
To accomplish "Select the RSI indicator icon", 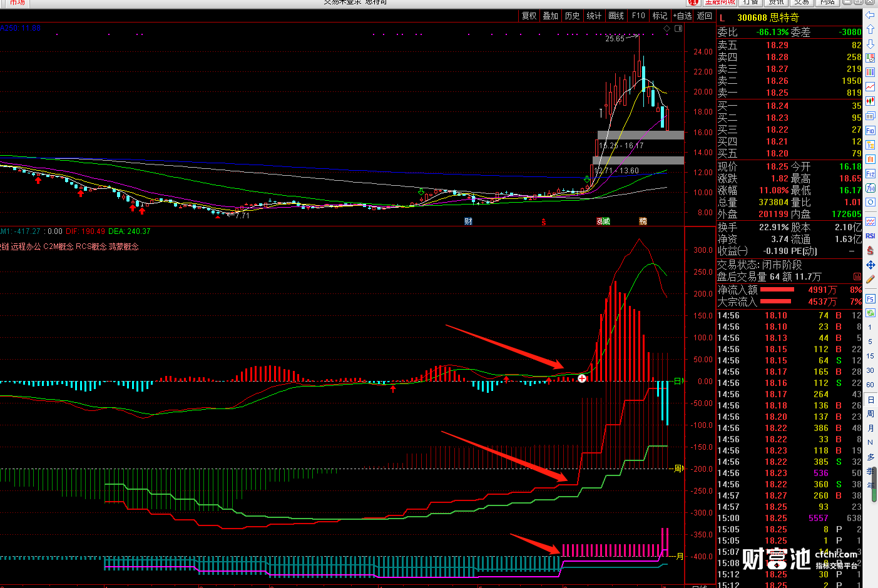I will point(870,236).
